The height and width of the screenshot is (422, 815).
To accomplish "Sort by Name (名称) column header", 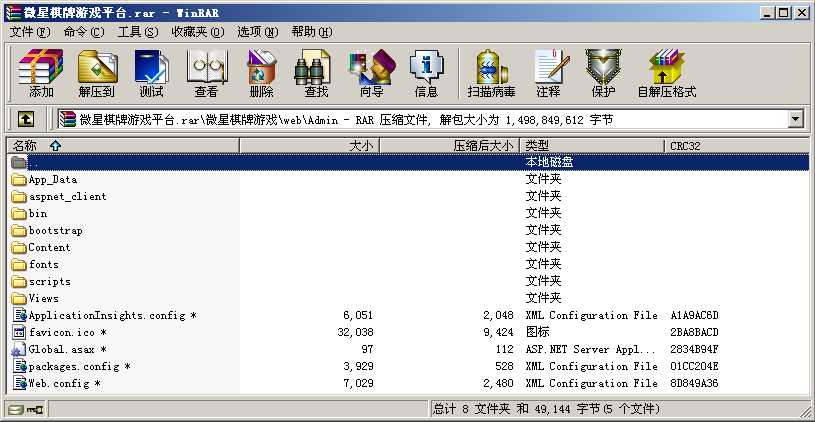I will pos(123,146).
